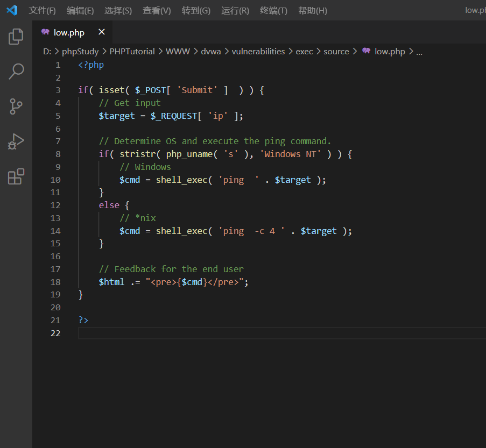The image size is (486, 448).
Task: Click the breadcrumb ellipsis for symbols
Action: (x=420, y=52)
